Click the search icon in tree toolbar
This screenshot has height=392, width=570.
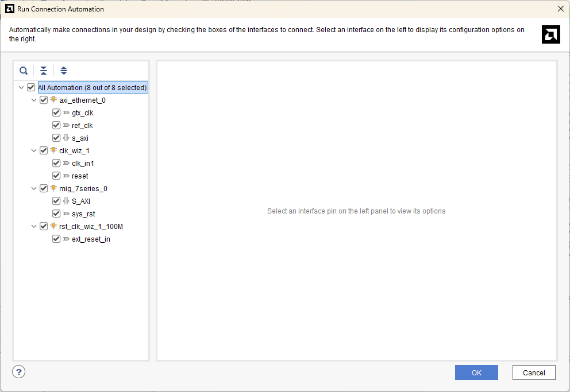click(24, 71)
